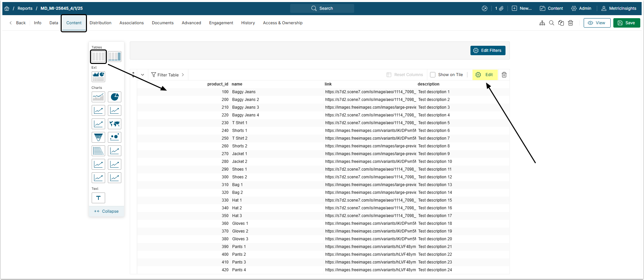Delete the table widget with trash icon
The height and width of the screenshot is (280, 644).
click(x=504, y=75)
